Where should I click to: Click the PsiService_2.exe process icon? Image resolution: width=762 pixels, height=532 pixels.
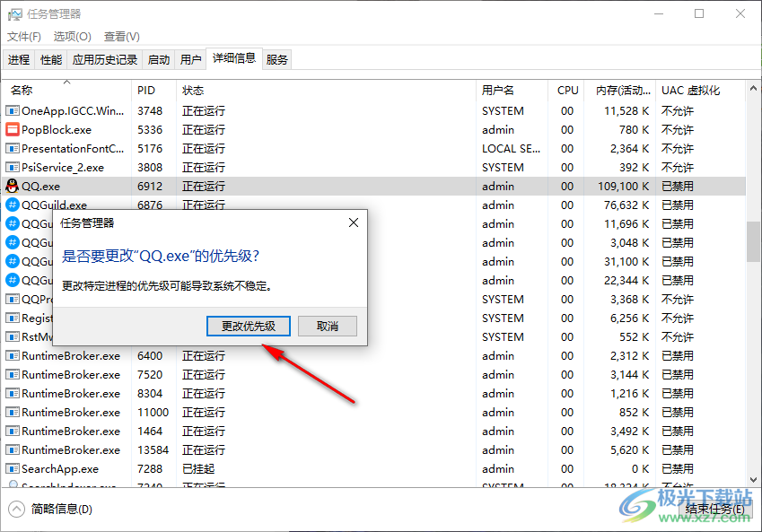[13, 167]
